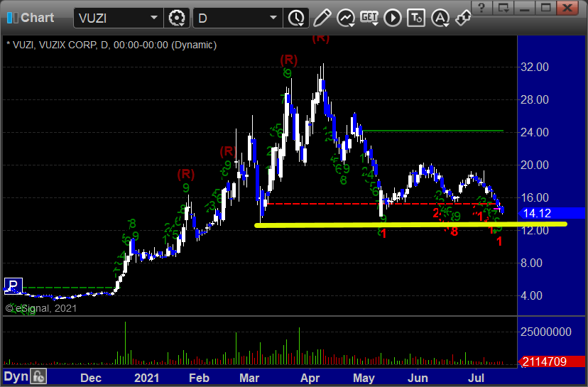
Task: Click the Chart window menu icon
Action: pyautogui.click(x=12, y=18)
